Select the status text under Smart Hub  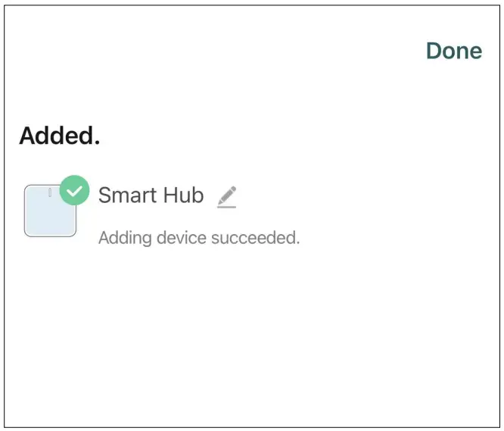pos(199,238)
